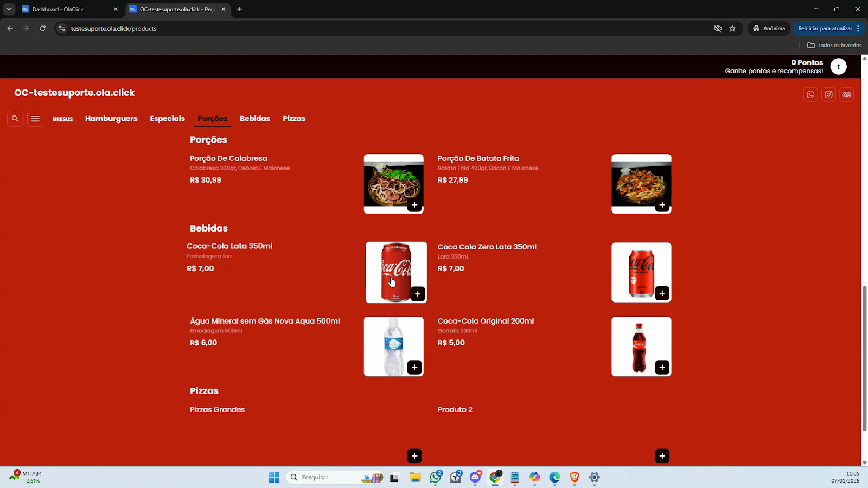This screenshot has height=488, width=868.
Task: Click the Windows taskbar Pesquisar search box
Action: pos(325,477)
